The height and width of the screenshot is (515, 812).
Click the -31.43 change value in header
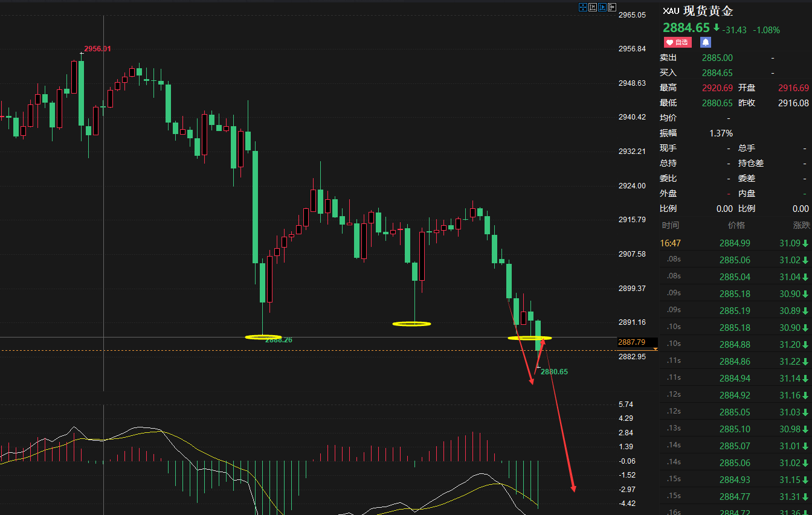click(735, 30)
